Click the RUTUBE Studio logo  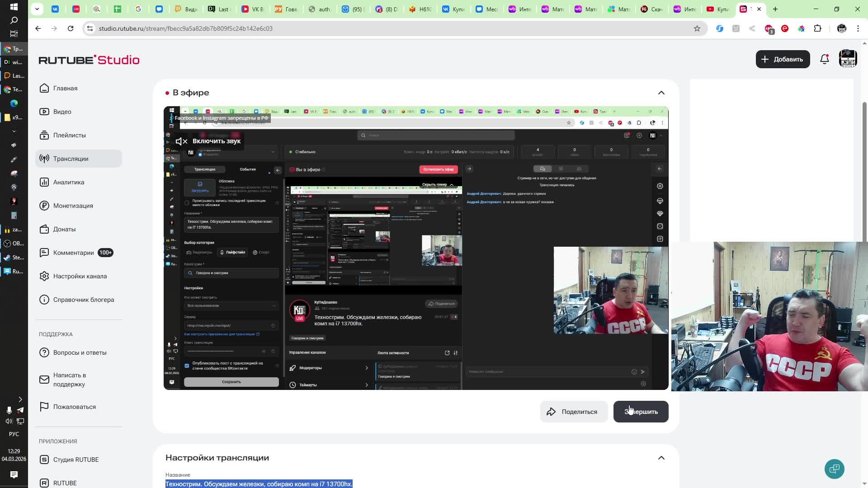pyautogui.click(x=89, y=60)
